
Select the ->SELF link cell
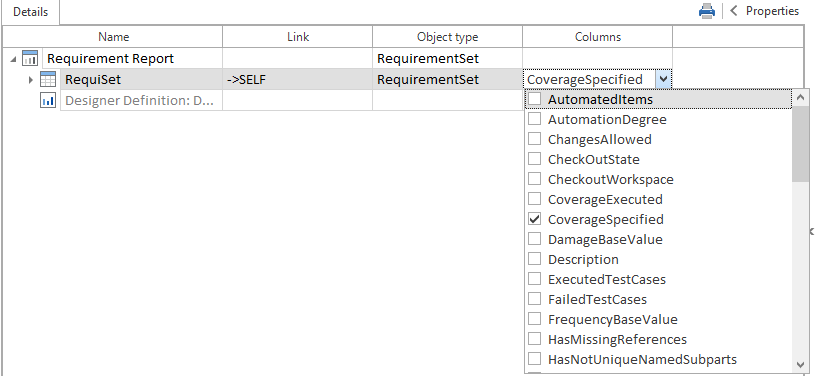point(298,80)
